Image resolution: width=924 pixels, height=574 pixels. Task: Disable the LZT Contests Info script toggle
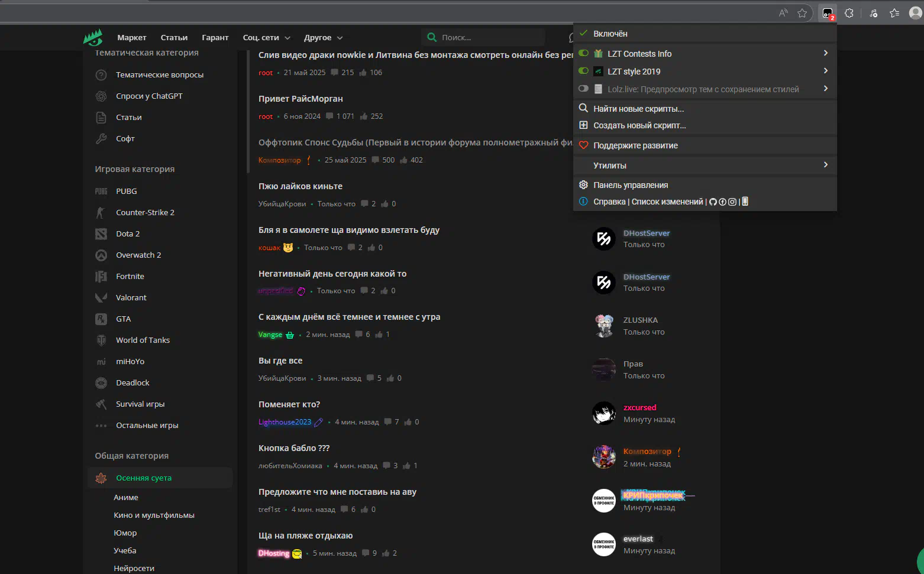click(584, 53)
